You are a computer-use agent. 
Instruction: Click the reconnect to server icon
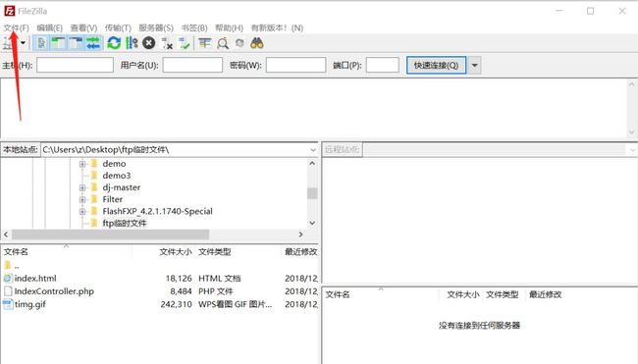(185, 43)
